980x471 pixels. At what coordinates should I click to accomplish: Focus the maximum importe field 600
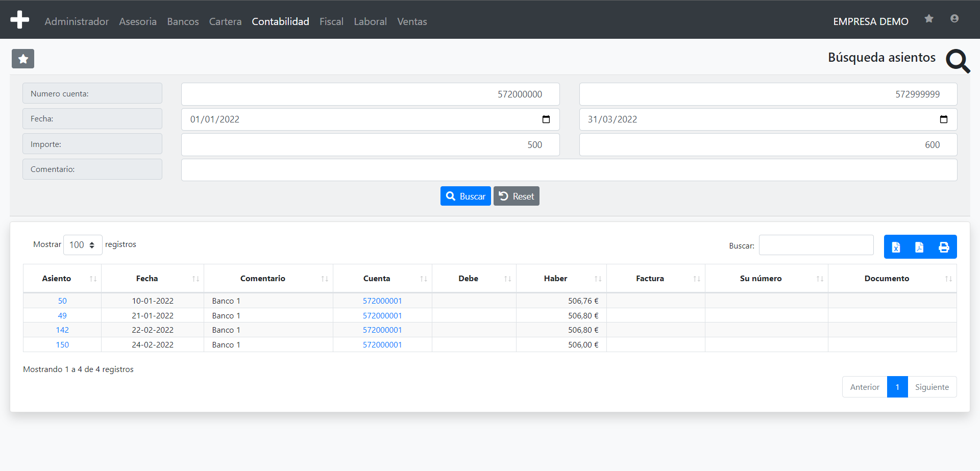coord(768,145)
